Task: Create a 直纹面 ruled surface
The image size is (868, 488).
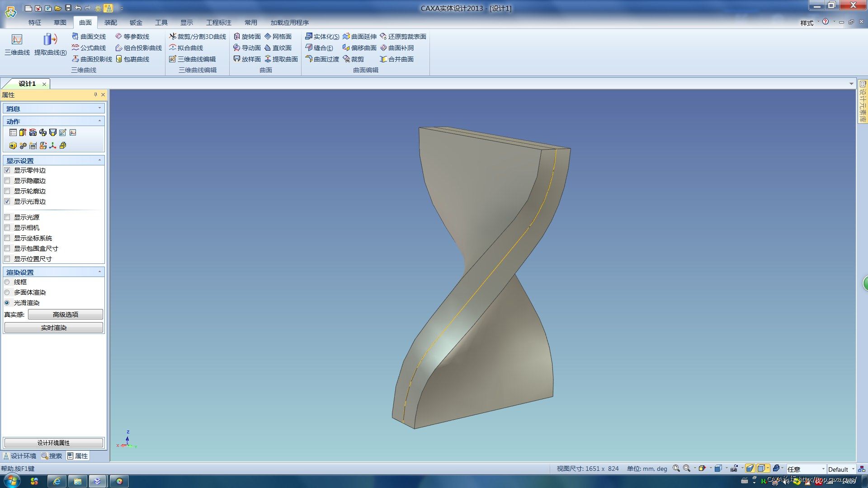Action: point(278,48)
